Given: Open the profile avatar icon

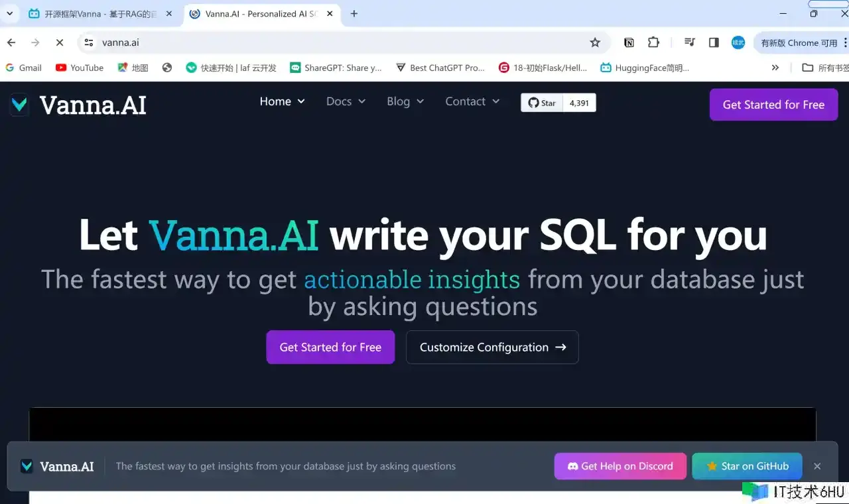Looking at the screenshot, I should pos(738,42).
